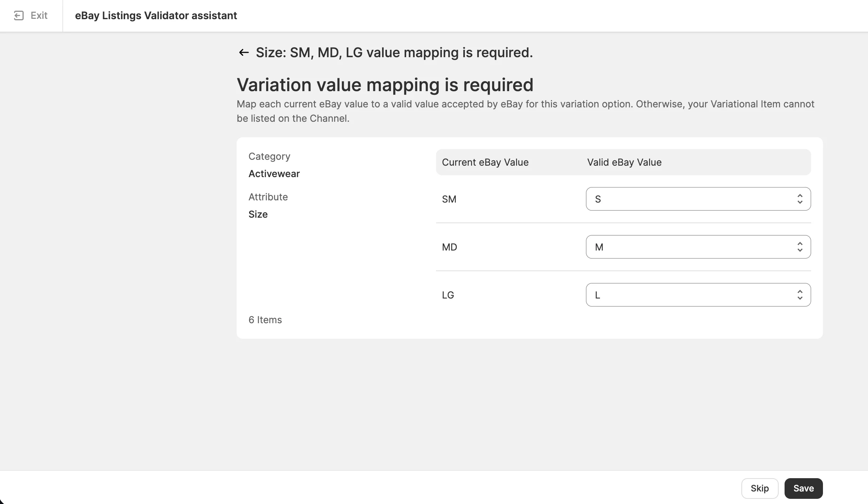Save the size value mapping
Viewport: 868px width, 504px height.
click(x=803, y=488)
